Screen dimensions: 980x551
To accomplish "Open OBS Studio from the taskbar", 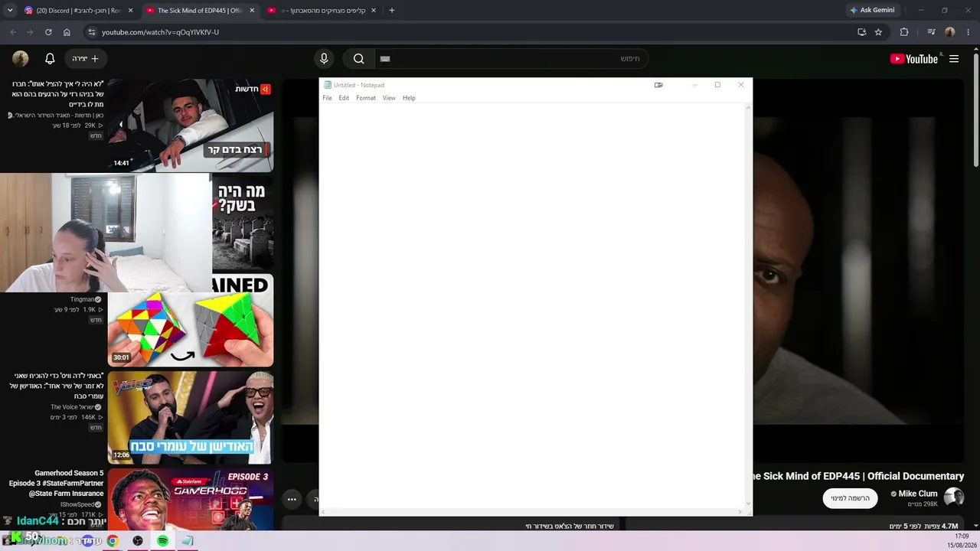I will [x=138, y=541].
